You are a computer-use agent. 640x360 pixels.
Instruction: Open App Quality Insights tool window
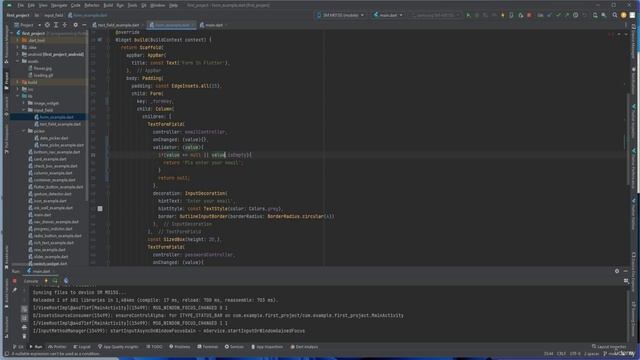pos(118,347)
